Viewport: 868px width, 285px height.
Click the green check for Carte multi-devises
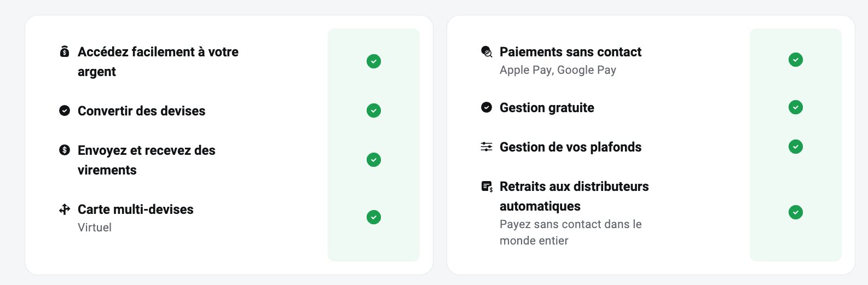(x=374, y=217)
